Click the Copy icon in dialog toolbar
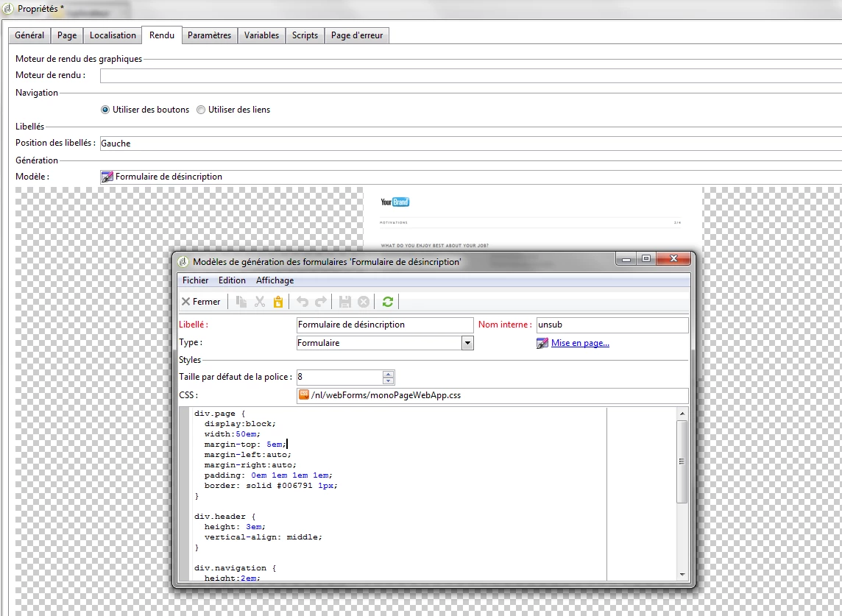The image size is (842, 616). (241, 302)
